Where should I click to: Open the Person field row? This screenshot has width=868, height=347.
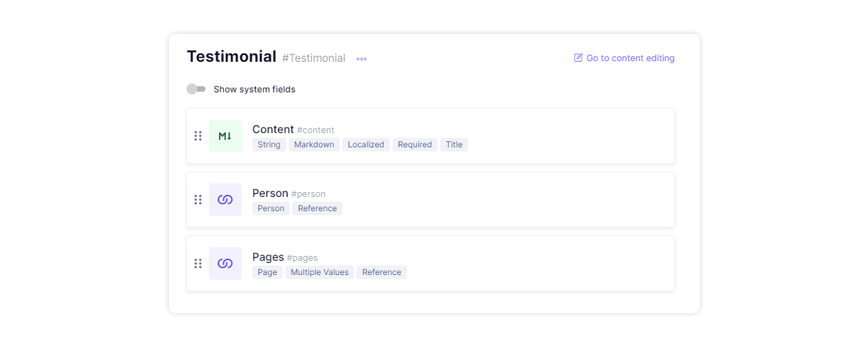(431, 200)
